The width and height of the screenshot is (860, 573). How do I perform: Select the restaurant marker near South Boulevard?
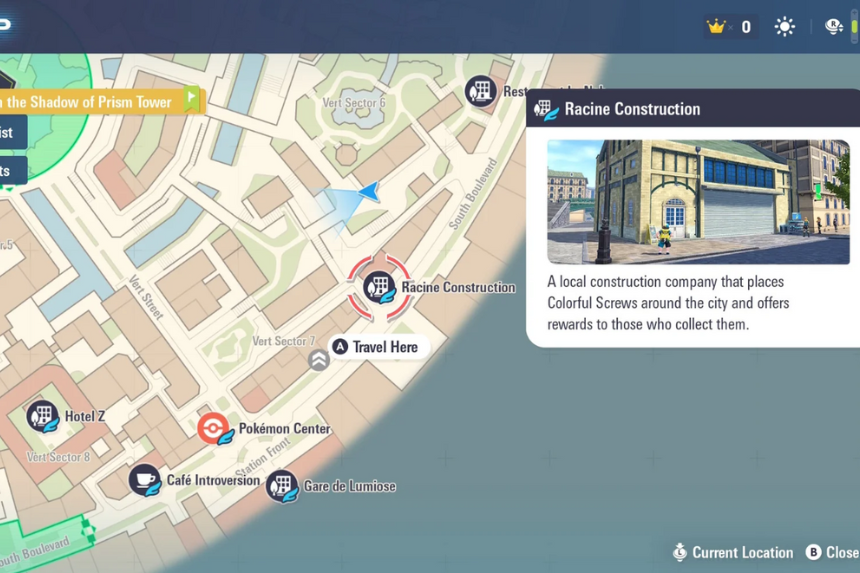pos(481,91)
